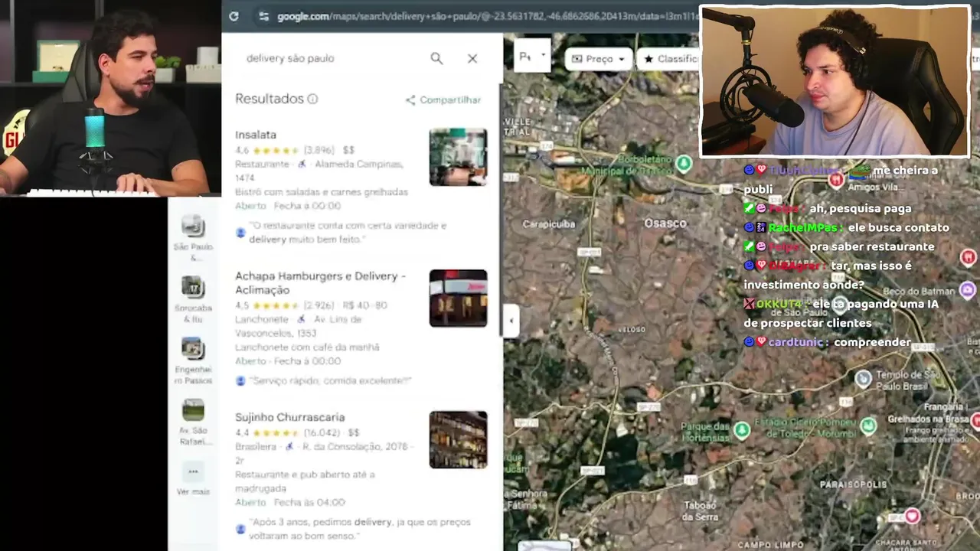This screenshot has width=980, height=551.
Task: Select the pink heart pin near Campo Limpo
Action: coord(912,517)
